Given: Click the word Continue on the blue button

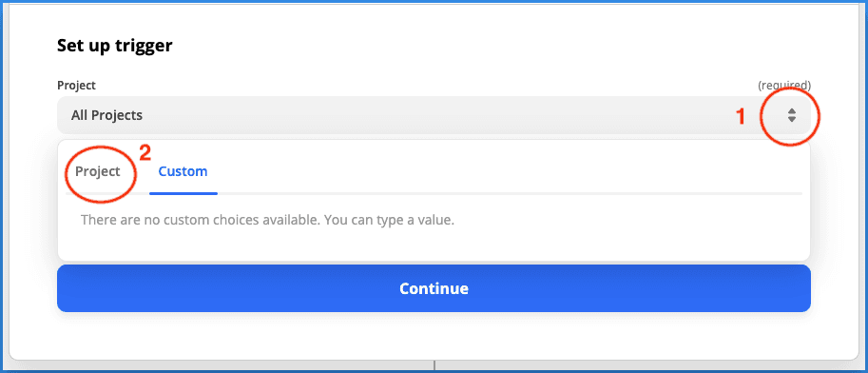Looking at the screenshot, I should 434,288.
